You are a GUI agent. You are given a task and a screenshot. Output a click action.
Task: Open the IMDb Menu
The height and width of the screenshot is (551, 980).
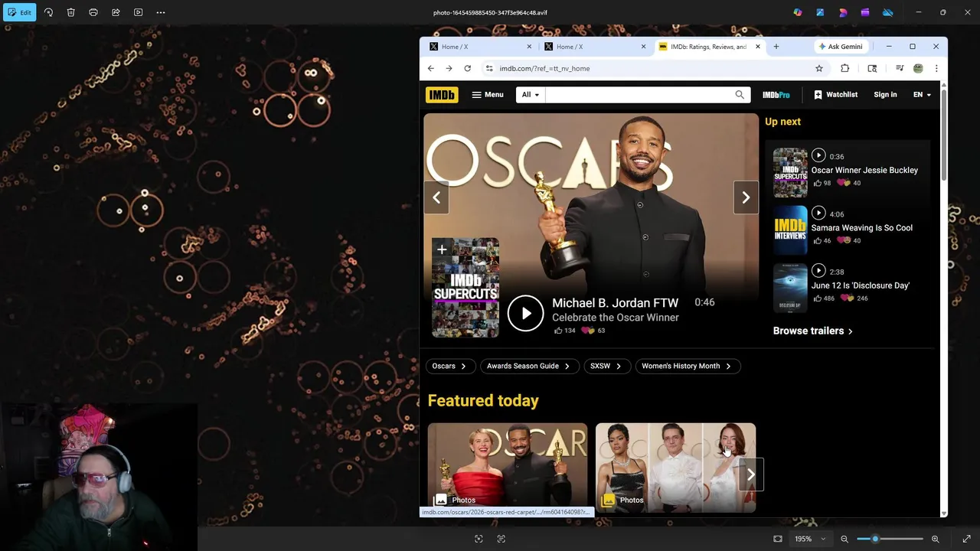click(x=488, y=95)
